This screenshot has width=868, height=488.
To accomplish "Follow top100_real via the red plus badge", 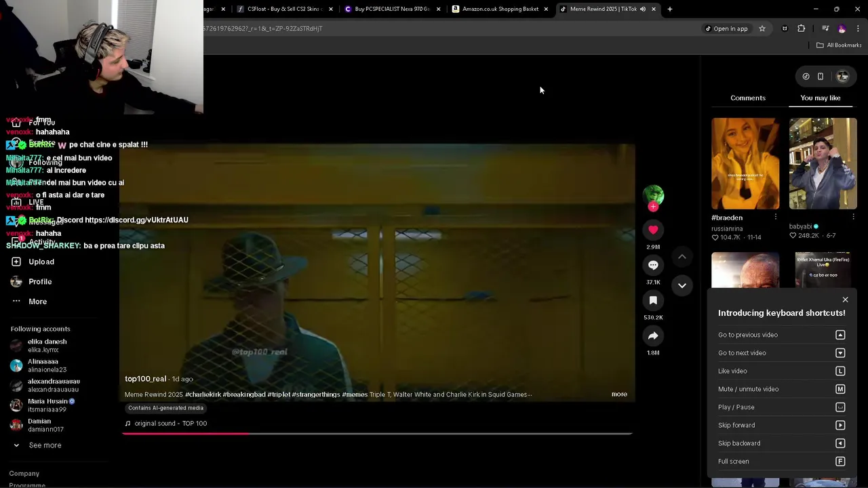I will coord(653,207).
